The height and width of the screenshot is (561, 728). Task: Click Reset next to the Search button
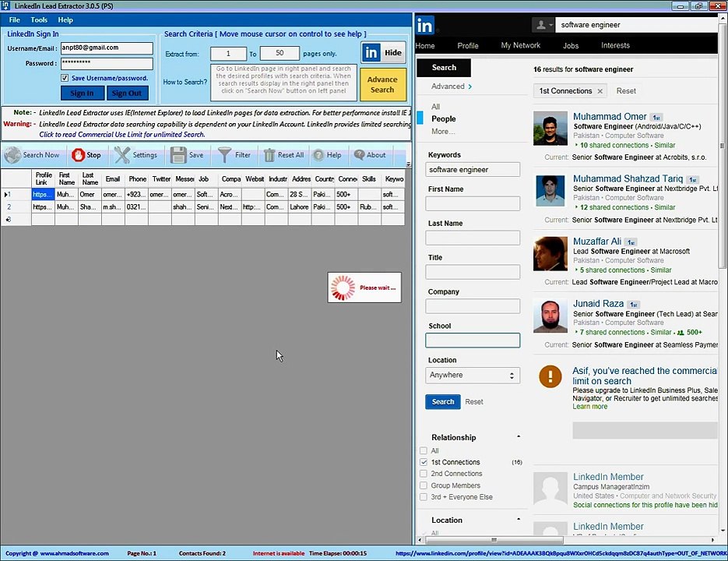tap(474, 401)
